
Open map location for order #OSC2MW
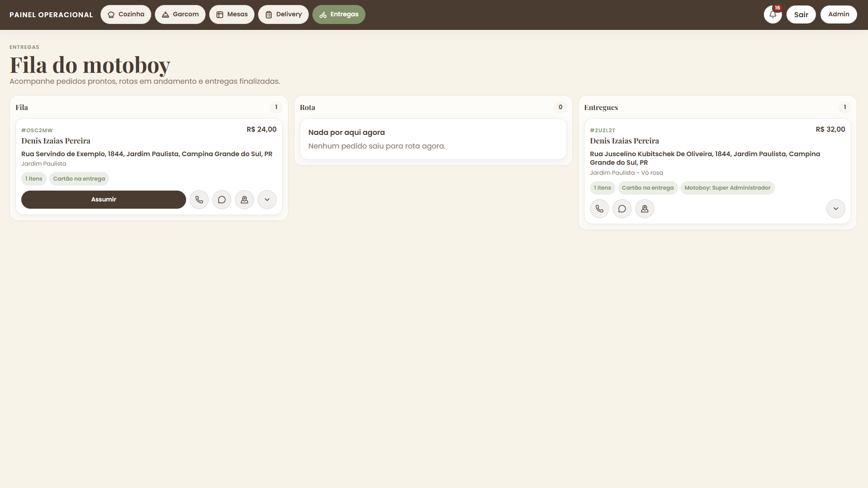245,200
